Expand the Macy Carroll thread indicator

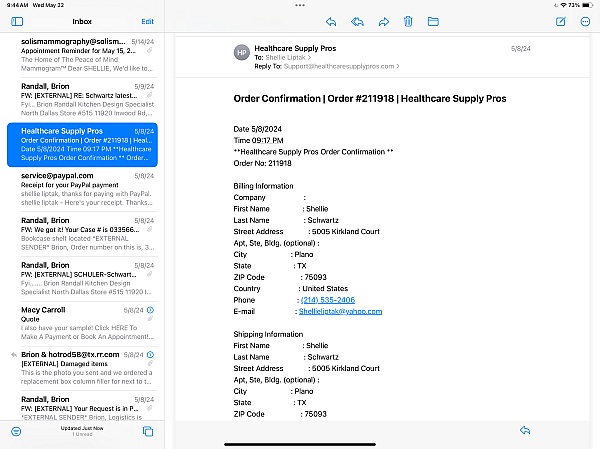pyautogui.click(x=150, y=310)
